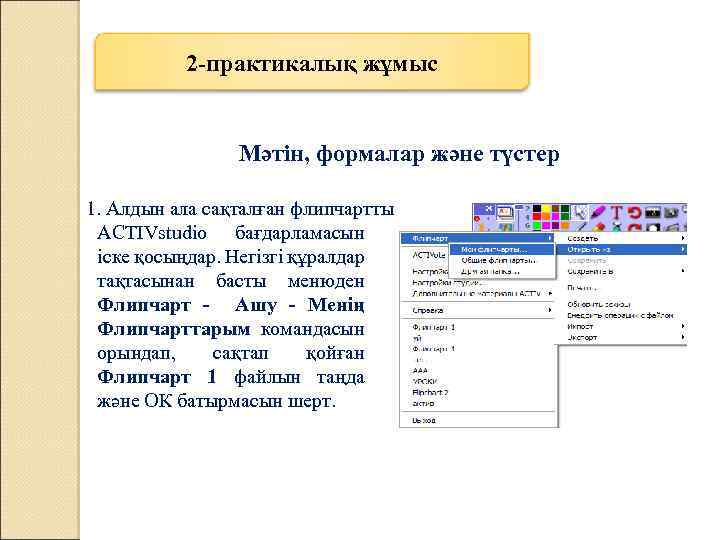Click the Spotlight tool icon
The height and width of the screenshot is (540, 720).
click(x=652, y=227)
